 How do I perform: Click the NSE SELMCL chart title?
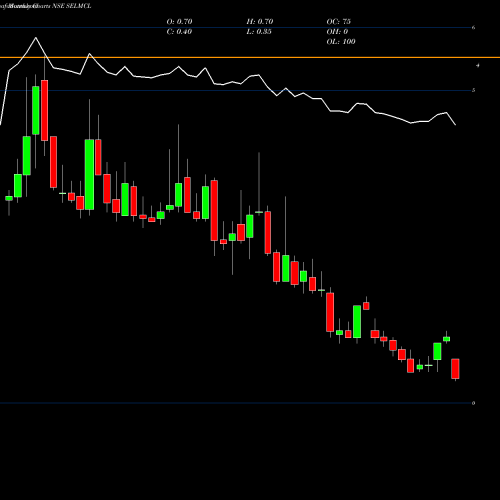coord(71,6)
